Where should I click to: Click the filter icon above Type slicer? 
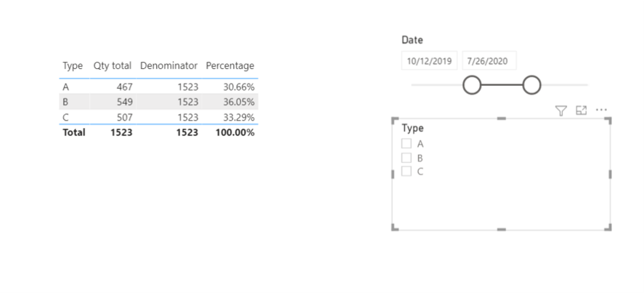[x=561, y=111]
